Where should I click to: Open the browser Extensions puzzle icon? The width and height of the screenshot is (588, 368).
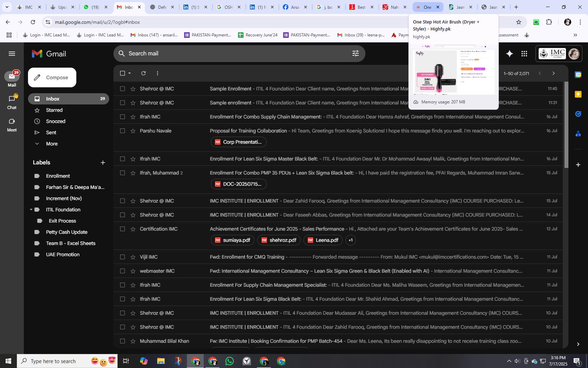(549, 22)
